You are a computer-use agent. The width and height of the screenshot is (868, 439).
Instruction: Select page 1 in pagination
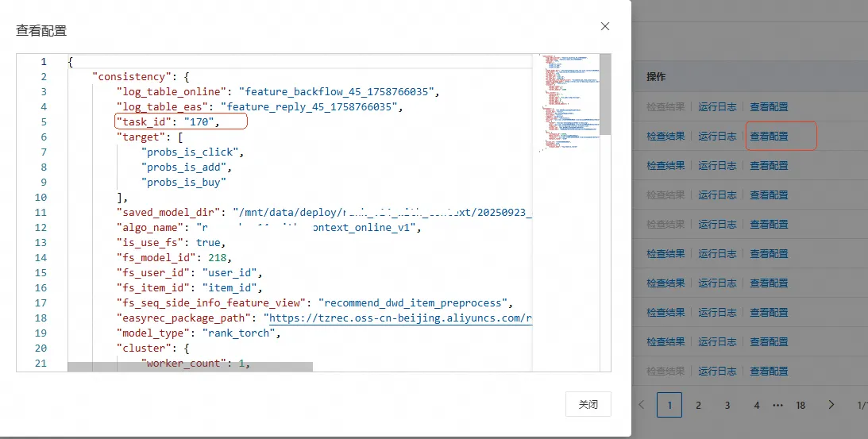(669, 405)
